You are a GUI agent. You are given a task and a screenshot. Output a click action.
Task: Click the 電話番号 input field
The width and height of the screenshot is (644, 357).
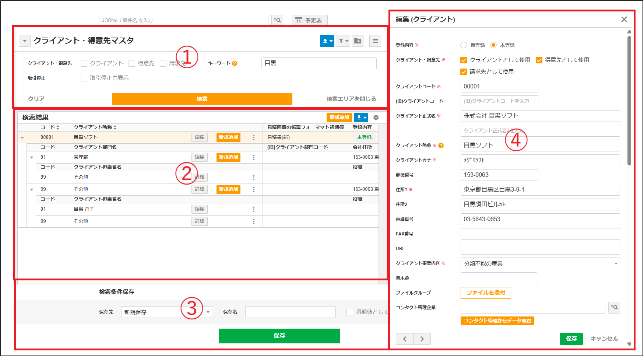pos(540,219)
